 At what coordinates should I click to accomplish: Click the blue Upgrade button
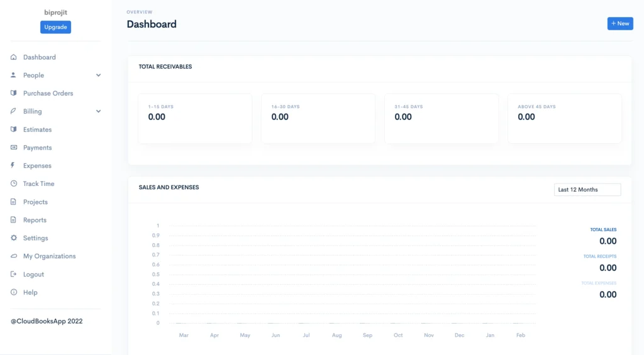[55, 27]
